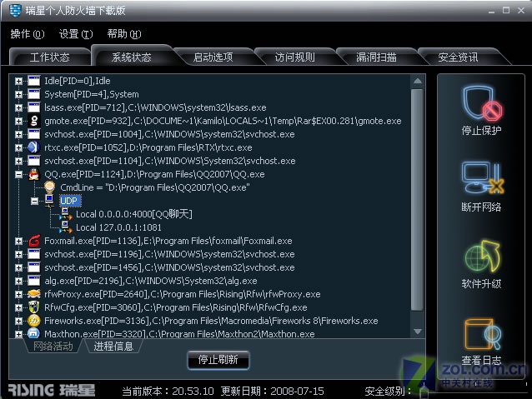Click the Local 127.0.0.1:1081 connection icon
Image resolution: width=532 pixels, height=399 pixels.
click(x=65, y=227)
